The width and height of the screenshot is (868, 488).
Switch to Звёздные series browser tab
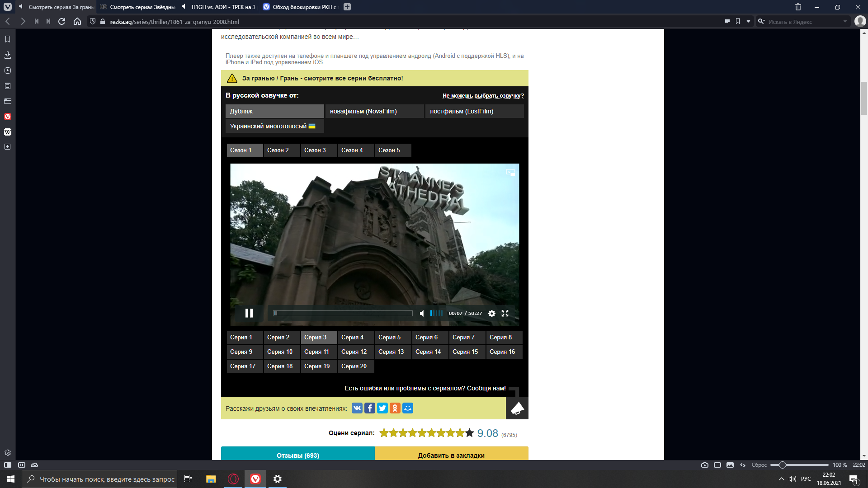click(x=138, y=7)
